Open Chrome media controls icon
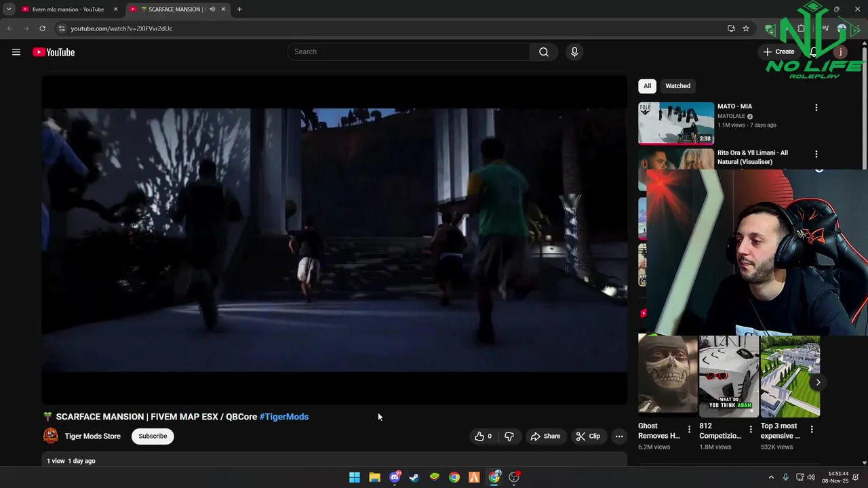The image size is (868, 488). pyautogui.click(x=825, y=28)
